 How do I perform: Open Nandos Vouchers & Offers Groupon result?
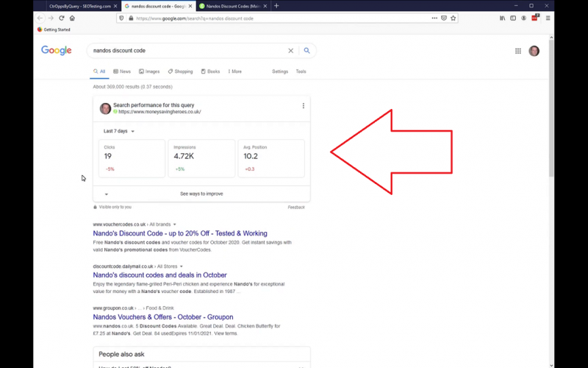[x=163, y=317]
